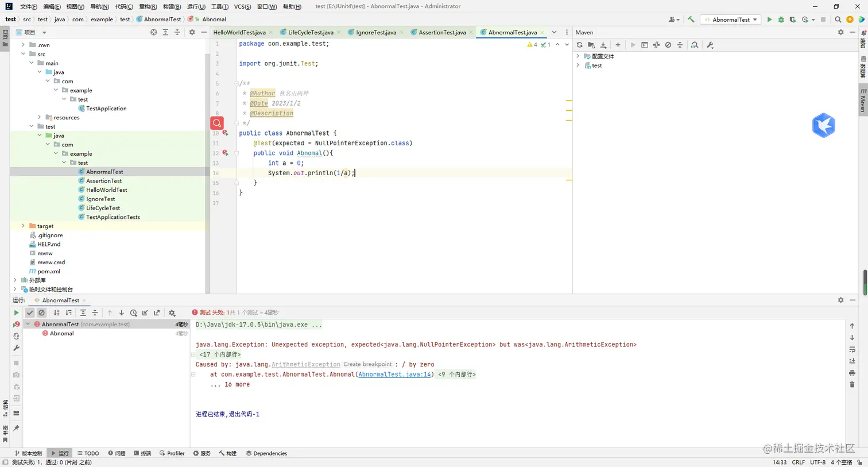Expand 配置文件 node in Maven panel

coord(578,56)
